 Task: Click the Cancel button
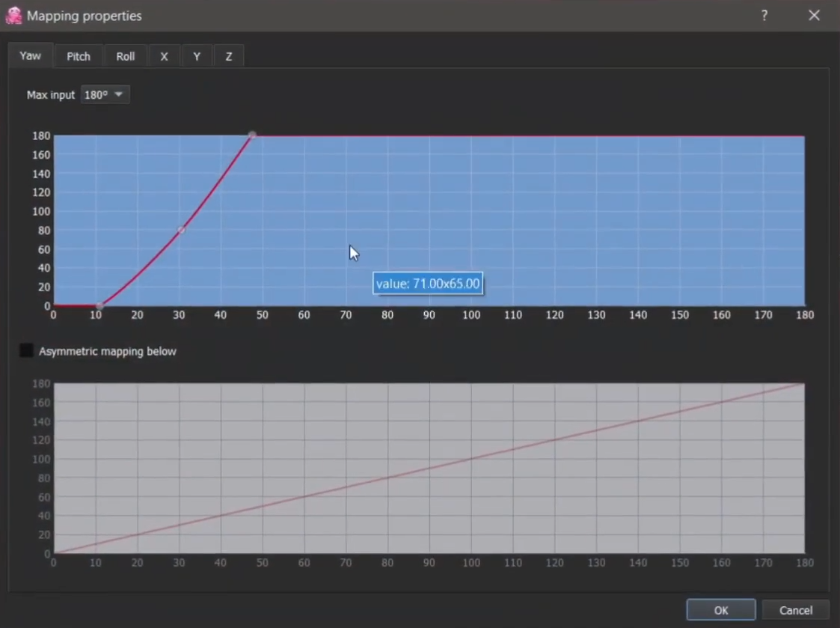796,610
